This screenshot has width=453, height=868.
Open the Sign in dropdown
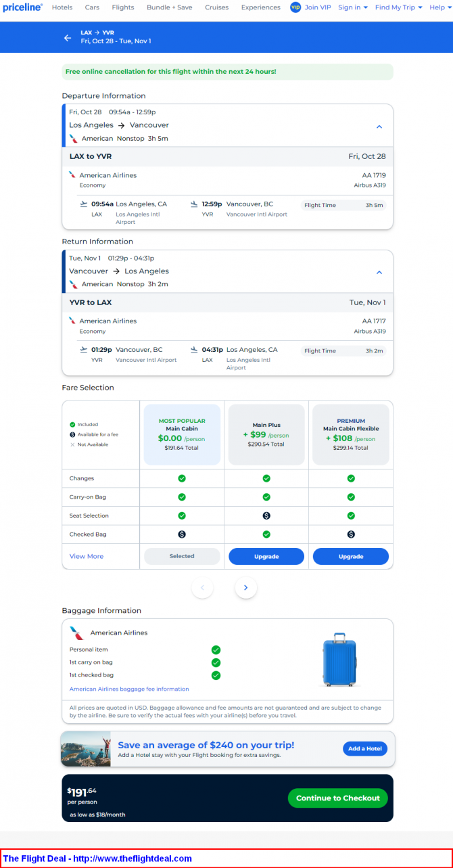coord(353,7)
